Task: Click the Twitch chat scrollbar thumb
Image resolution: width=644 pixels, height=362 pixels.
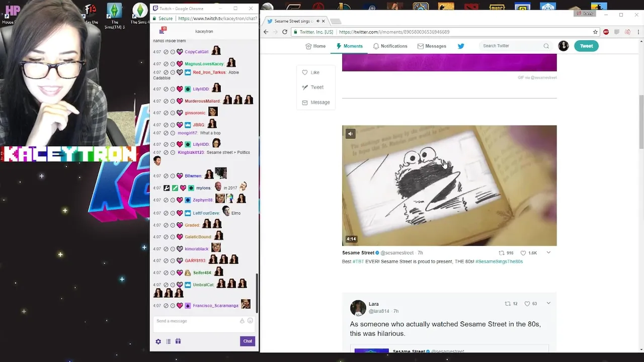Action: (257, 293)
